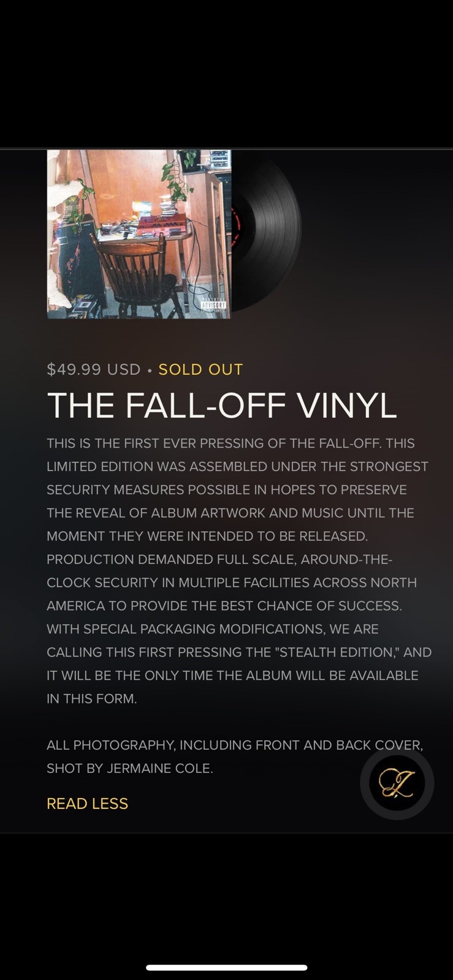Open the product image in full view
The width and height of the screenshot is (453, 980).
pyautogui.click(x=138, y=234)
